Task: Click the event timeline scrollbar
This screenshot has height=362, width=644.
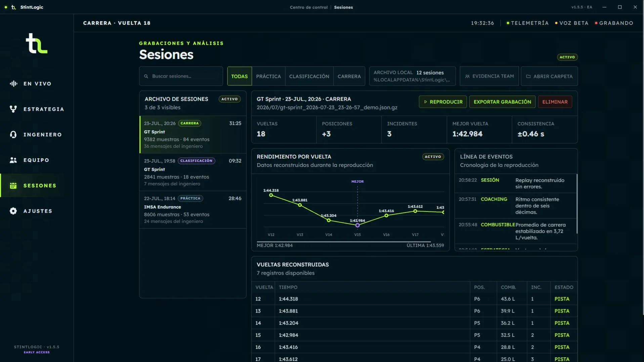Action: [577, 204]
